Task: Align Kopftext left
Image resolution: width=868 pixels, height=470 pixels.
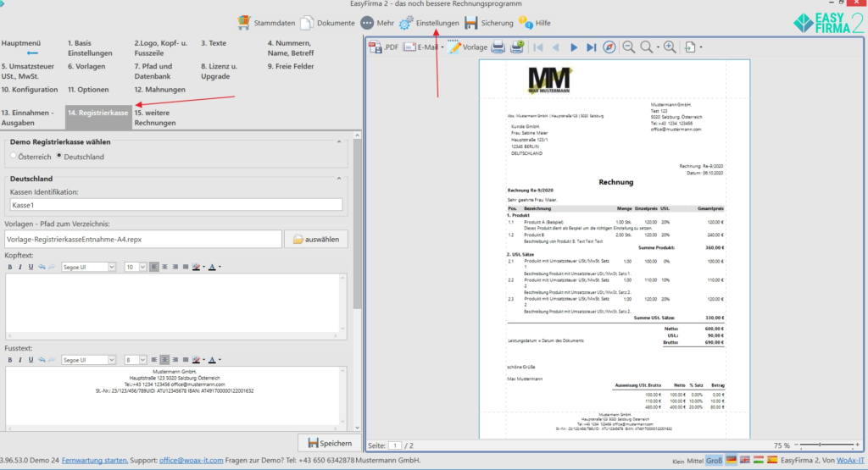Action: pyautogui.click(x=154, y=267)
